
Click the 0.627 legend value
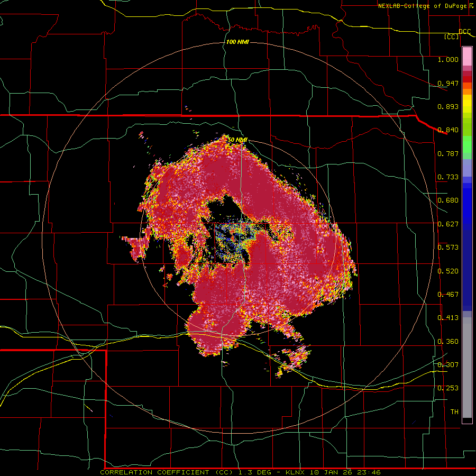[x=448, y=224]
